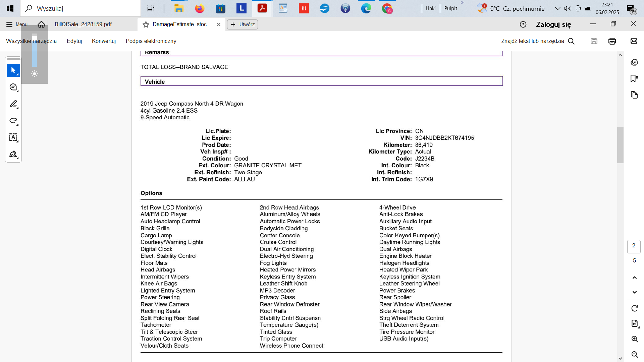
Task: Search for text or tools
Action: click(538, 41)
